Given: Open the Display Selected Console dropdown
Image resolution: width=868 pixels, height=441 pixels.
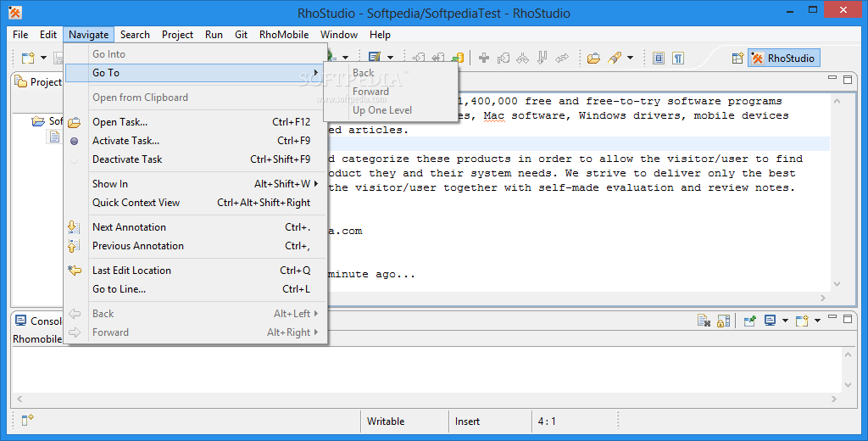Looking at the screenshot, I should (x=785, y=321).
